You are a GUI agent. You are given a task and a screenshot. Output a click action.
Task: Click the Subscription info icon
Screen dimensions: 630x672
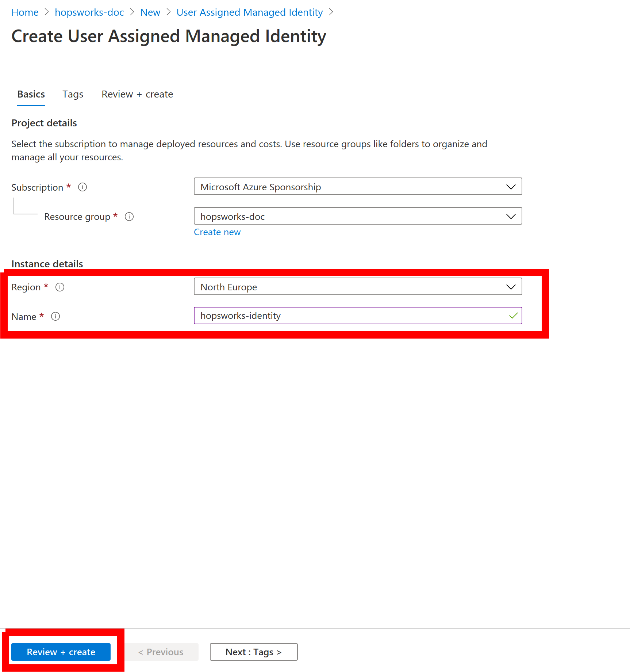pyautogui.click(x=82, y=187)
